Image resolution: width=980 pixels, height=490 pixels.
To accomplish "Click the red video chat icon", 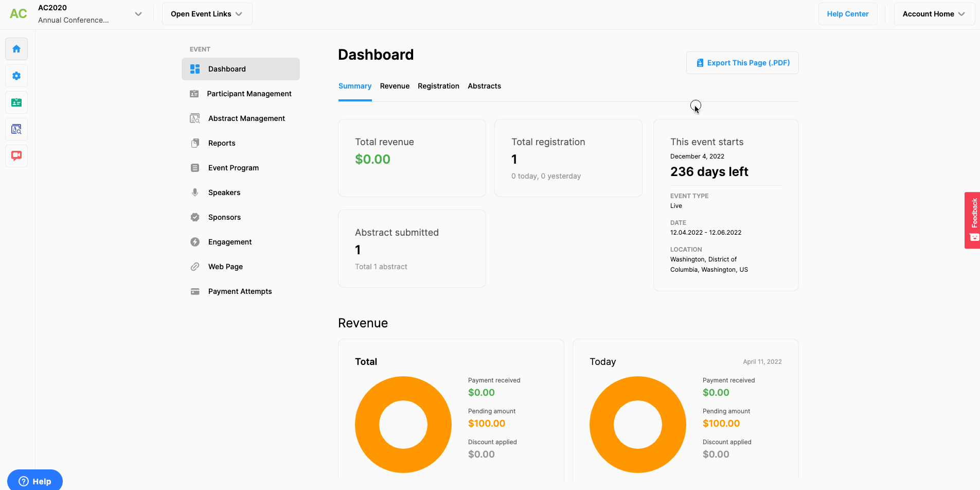I will tap(16, 155).
